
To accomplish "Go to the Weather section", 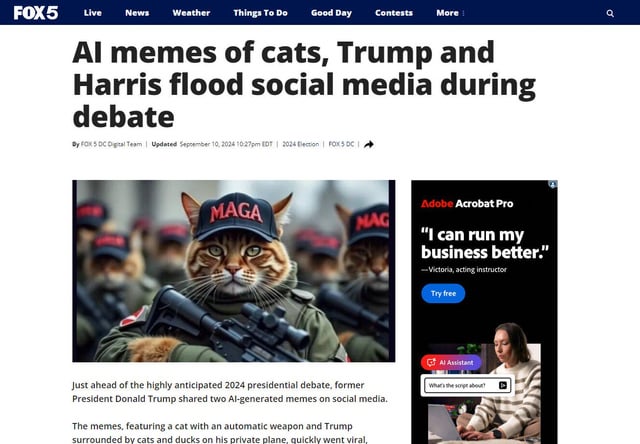I will click(191, 13).
